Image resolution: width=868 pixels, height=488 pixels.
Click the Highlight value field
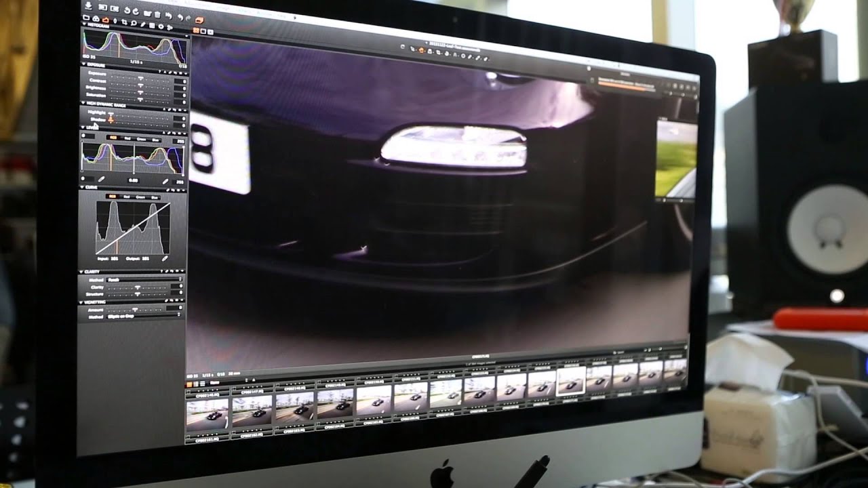tap(180, 119)
